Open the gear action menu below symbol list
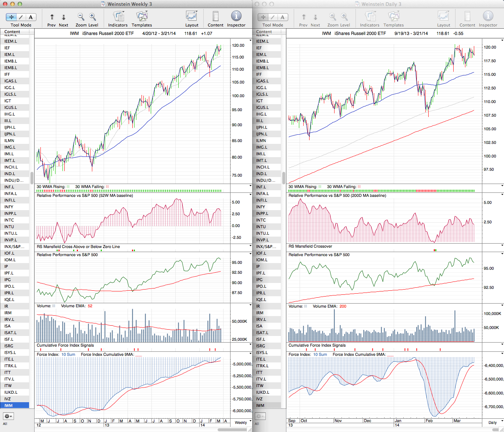The image size is (504, 432). point(8,416)
